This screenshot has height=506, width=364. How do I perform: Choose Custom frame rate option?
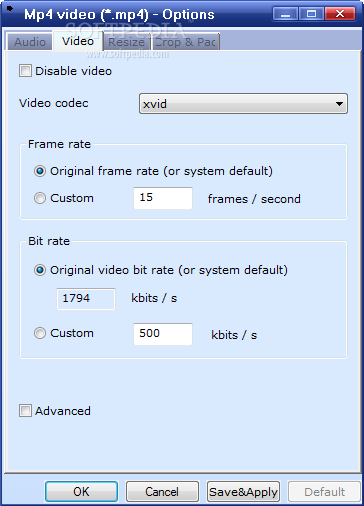40,198
